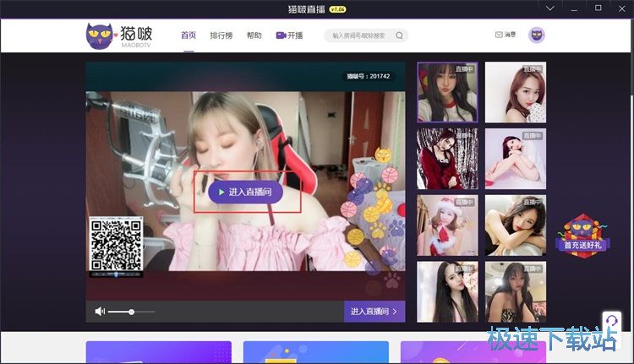Open messages via the envelope icon
Image resolution: width=634 pixels, height=364 pixels.
(499, 35)
